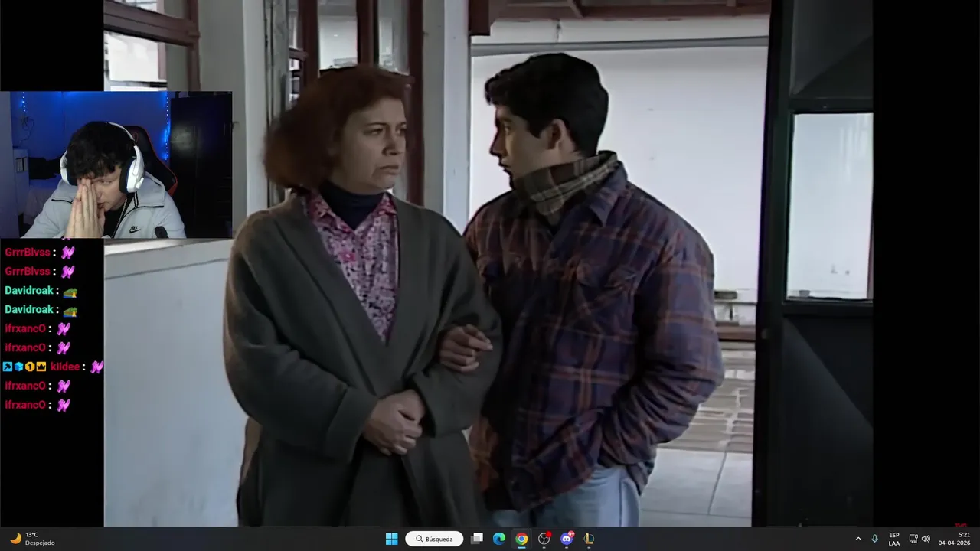980x551 pixels.
Task: Open the volume speaker icon in tray
Action: tap(926, 539)
